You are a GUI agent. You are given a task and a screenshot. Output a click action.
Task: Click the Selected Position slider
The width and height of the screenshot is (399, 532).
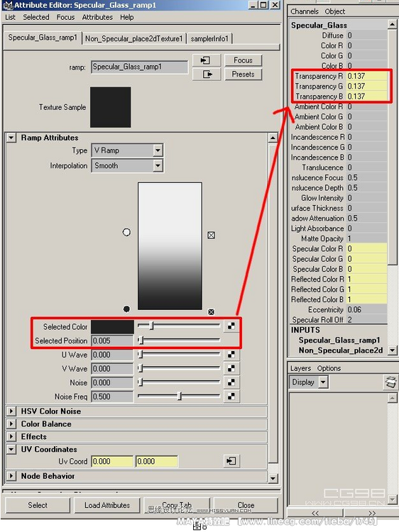(179, 340)
